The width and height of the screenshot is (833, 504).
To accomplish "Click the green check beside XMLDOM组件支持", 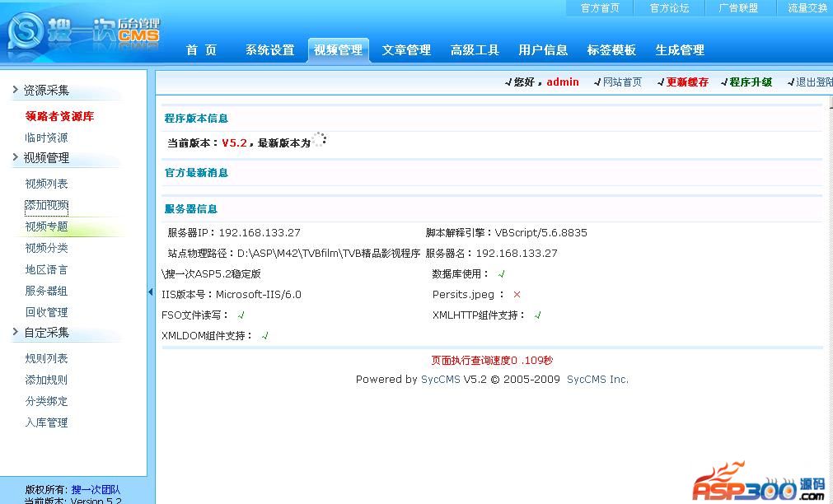I will [x=265, y=336].
